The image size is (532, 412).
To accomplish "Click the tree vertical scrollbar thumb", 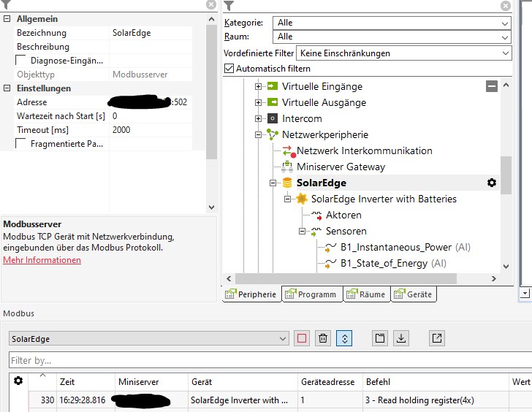I will point(506,175).
